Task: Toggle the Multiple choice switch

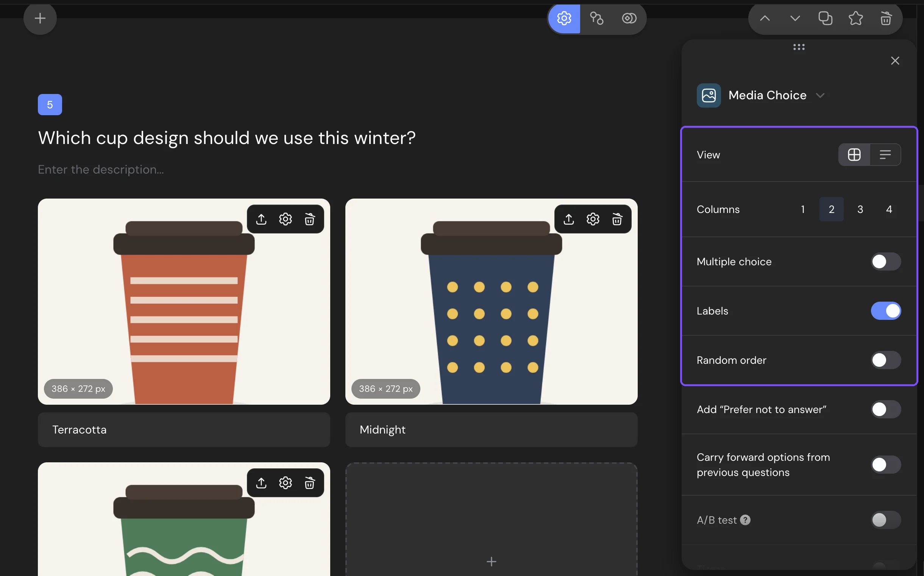Action: [x=885, y=262]
